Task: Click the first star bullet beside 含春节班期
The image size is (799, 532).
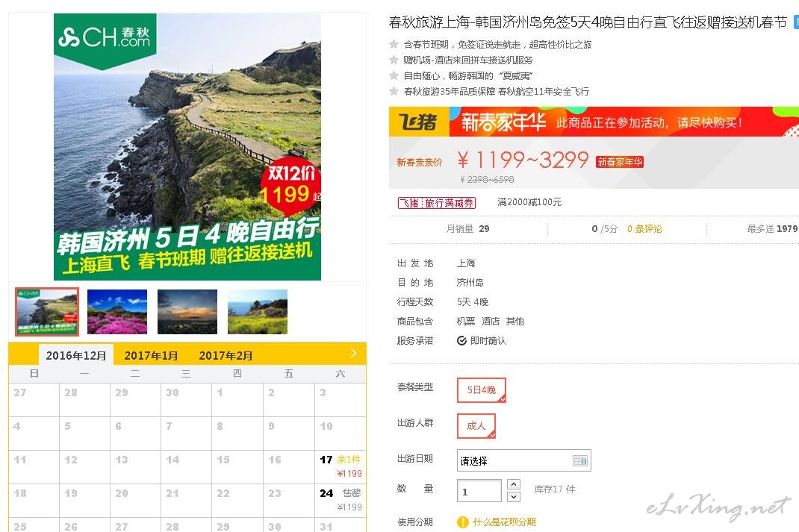Action: 394,44
